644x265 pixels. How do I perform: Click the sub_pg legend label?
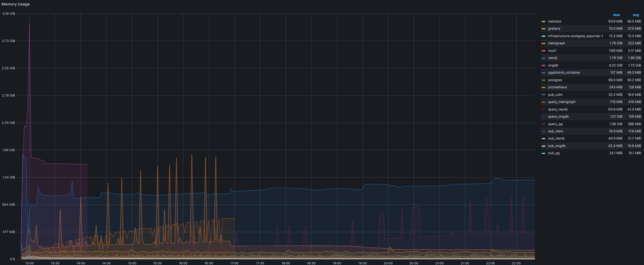click(554, 153)
